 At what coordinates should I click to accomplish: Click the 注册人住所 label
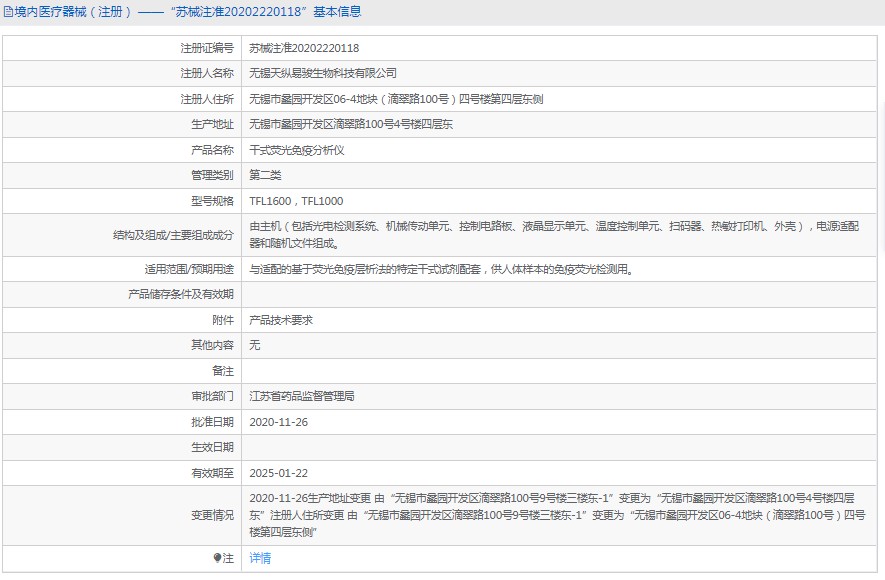207,99
